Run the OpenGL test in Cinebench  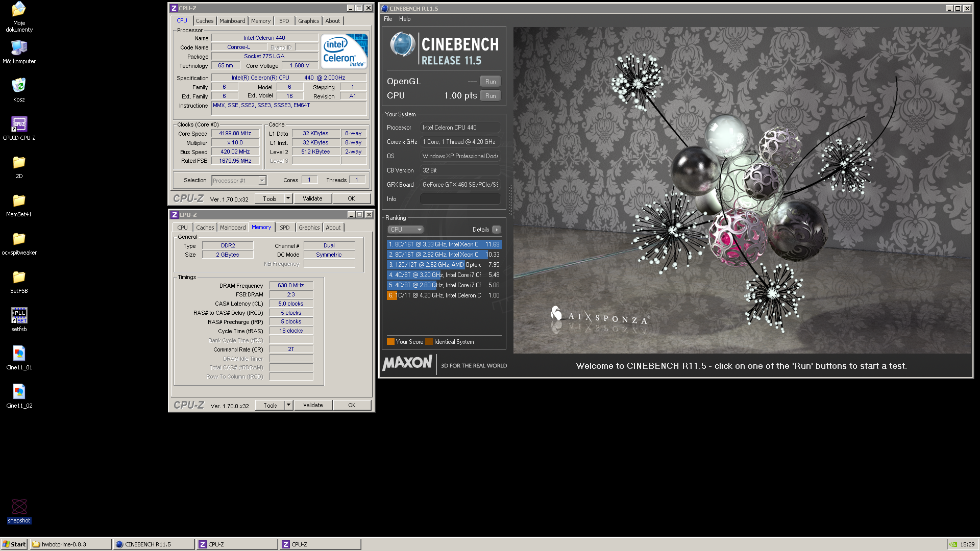tap(491, 82)
